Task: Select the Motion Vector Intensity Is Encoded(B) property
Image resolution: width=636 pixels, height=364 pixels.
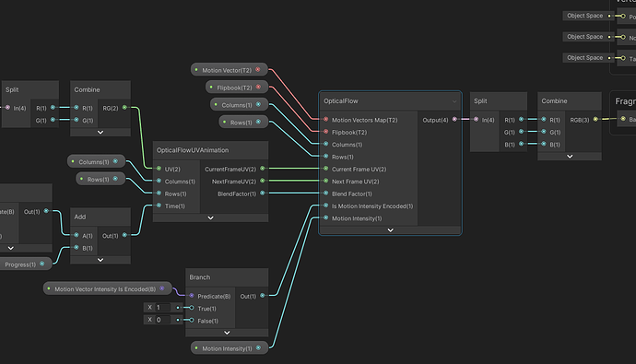Action: (108, 288)
